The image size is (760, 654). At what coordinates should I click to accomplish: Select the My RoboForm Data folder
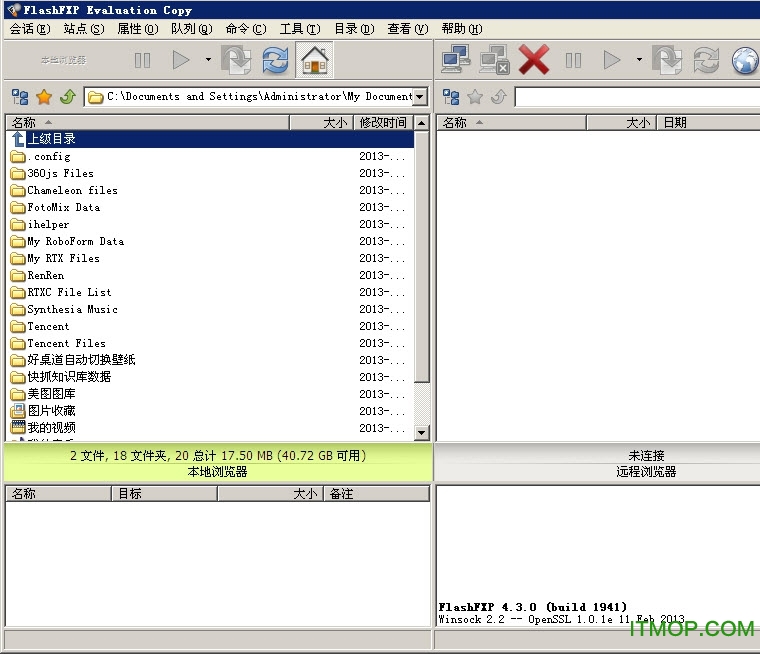pyautogui.click(x=210, y=241)
